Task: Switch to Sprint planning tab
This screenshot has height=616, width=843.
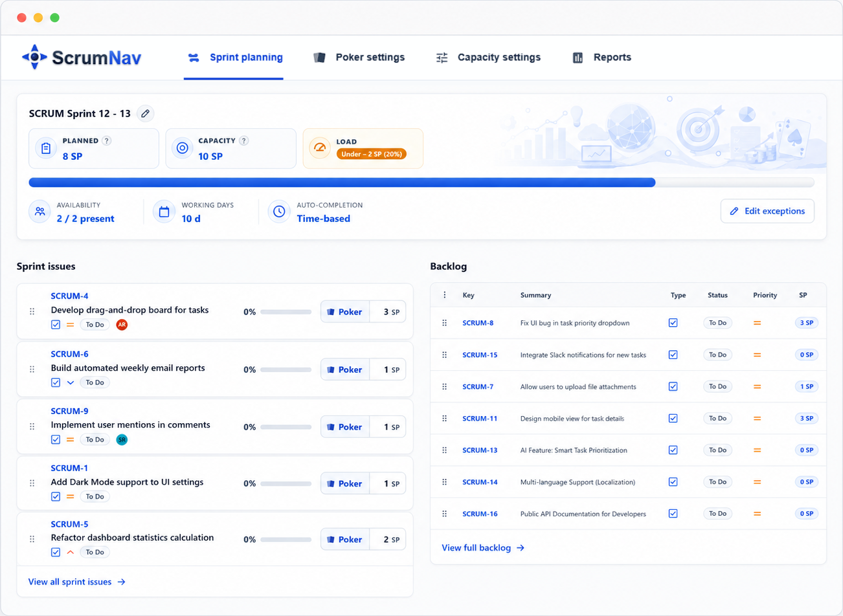Action: click(235, 58)
